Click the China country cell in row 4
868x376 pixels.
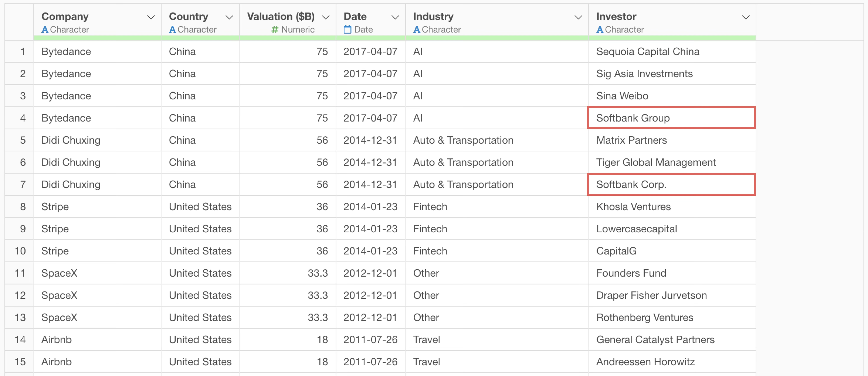pyautogui.click(x=200, y=118)
